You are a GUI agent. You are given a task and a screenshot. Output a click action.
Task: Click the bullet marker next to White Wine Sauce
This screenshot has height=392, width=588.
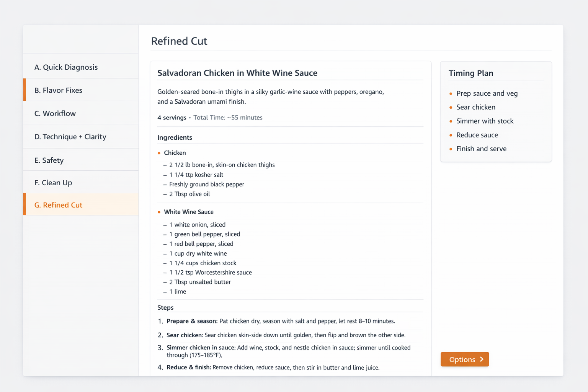(159, 212)
